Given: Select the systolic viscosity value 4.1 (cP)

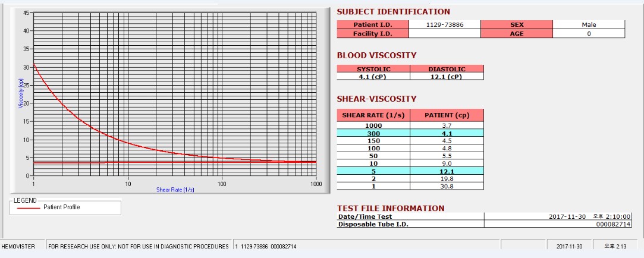Looking at the screenshot, I should tap(373, 77).
